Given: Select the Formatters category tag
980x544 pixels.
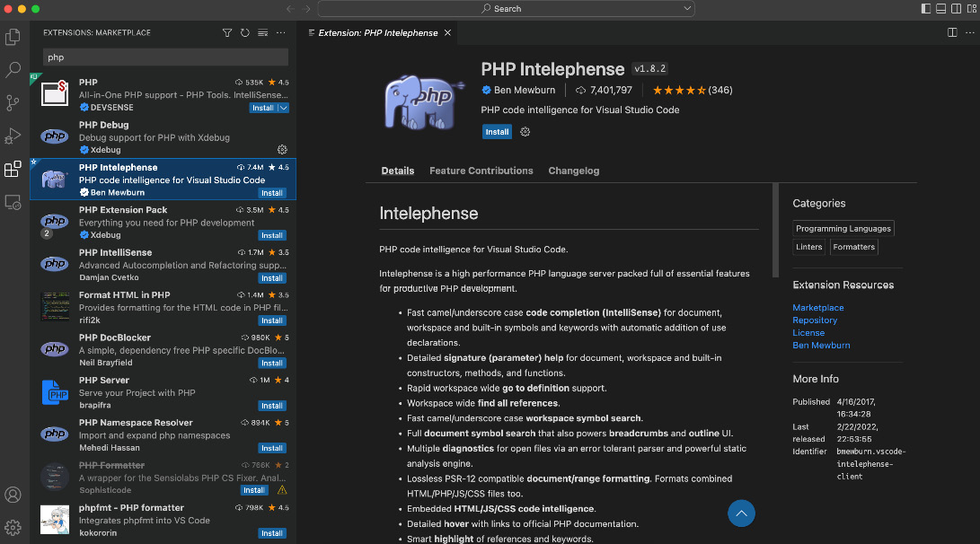Looking at the screenshot, I should point(853,247).
